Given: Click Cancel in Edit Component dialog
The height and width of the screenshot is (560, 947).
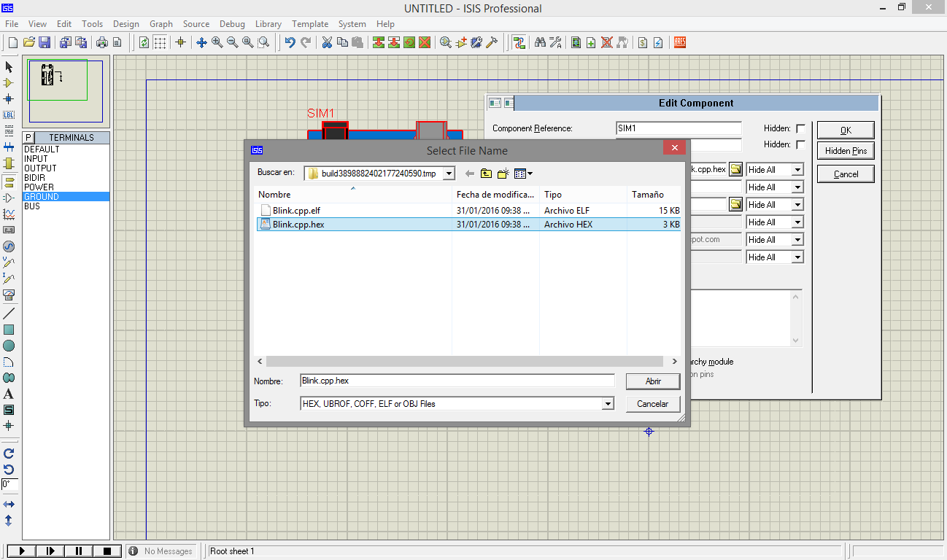Looking at the screenshot, I should click(x=846, y=174).
